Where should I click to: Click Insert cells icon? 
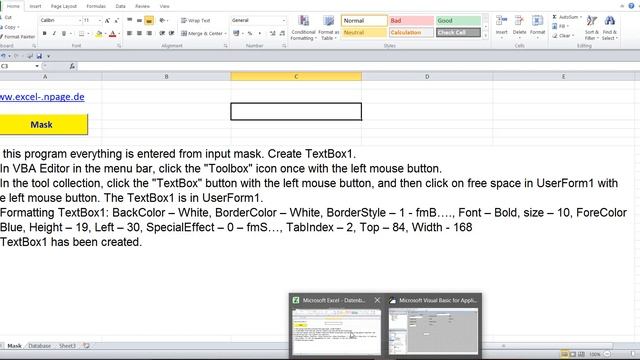pos(502,20)
